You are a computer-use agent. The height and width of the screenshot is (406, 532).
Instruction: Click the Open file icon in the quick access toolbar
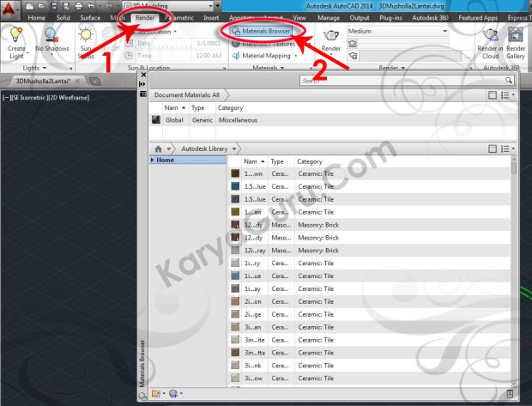pyautogui.click(x=42, y=6)
